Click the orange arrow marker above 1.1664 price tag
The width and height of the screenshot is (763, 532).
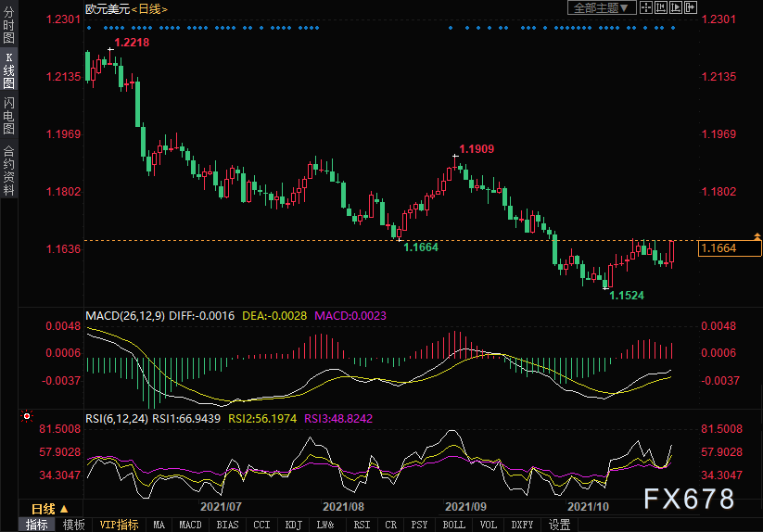coord(757,237)
